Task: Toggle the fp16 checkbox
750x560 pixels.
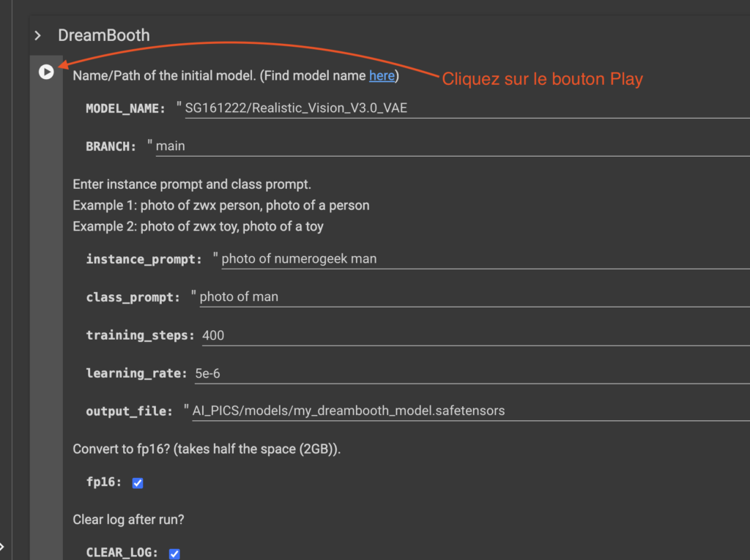Action: pos(138,483)
